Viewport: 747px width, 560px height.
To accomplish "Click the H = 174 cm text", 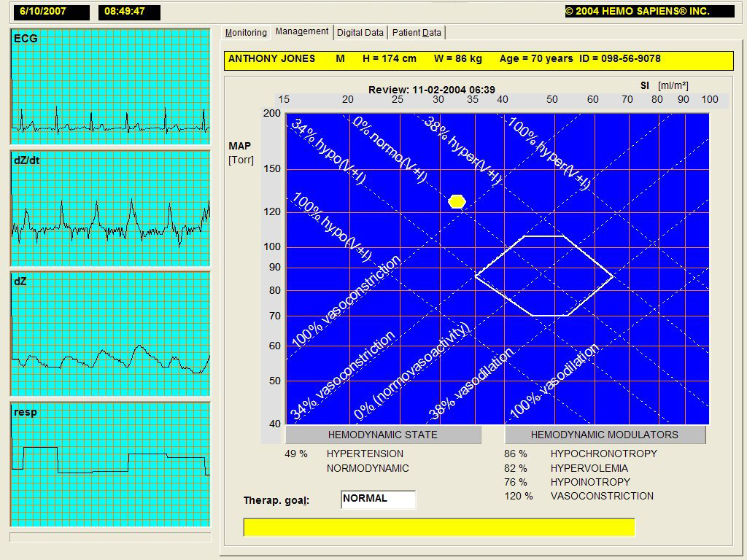I will click(390, 58).
